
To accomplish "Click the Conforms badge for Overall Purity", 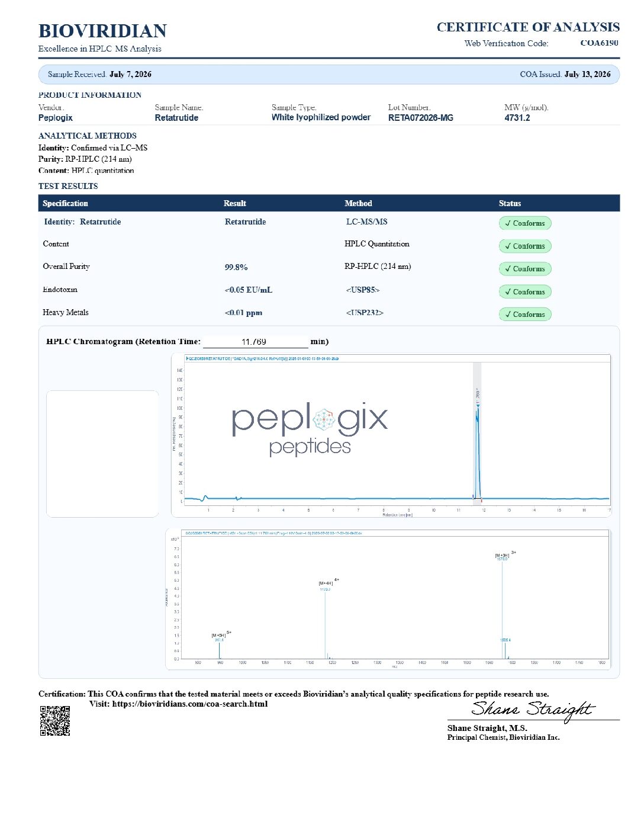I will 525,269.
